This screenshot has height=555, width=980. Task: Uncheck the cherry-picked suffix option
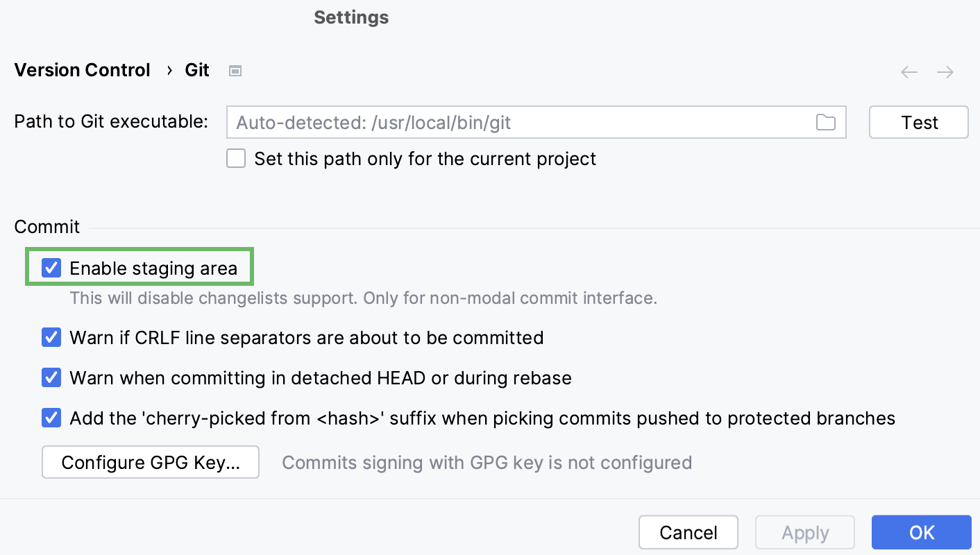(x=51, y=418)
